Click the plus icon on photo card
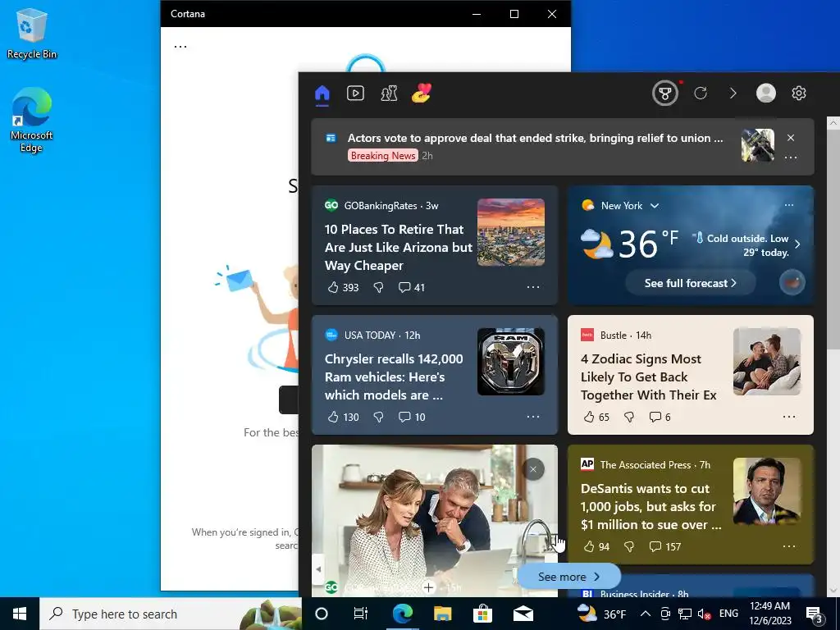Viewport: 840px width, 630px height. coord(428,588)
